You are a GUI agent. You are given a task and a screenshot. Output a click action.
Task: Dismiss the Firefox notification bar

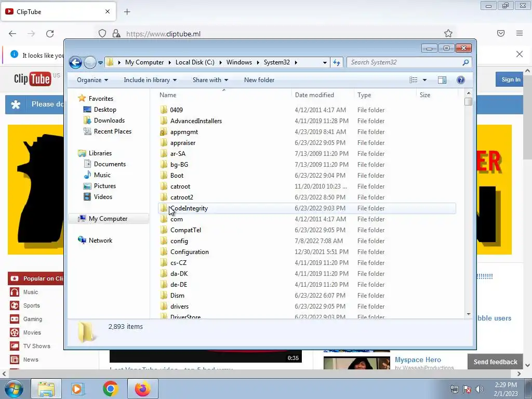click(x=519, y=54)
